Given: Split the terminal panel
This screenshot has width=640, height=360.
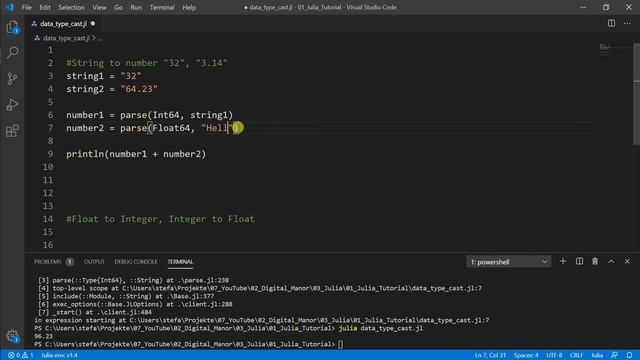Looking at the screenshot, I should (579, 261).
